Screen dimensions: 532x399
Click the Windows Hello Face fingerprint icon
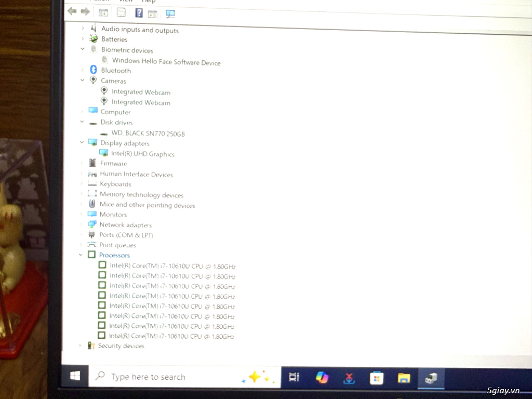[104, 59]
